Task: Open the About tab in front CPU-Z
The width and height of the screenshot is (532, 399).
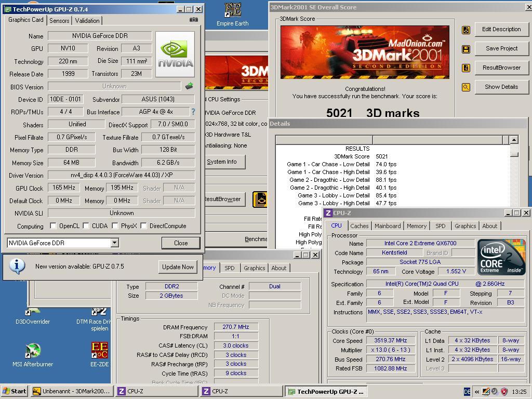Action: tap(489, 226)
